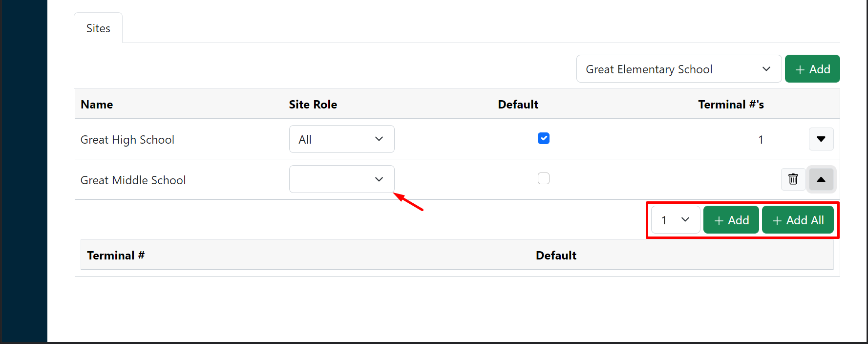868x344 pixels.
Task: Open the Great Elementary School site dropdown
Action: coord(678,69)
